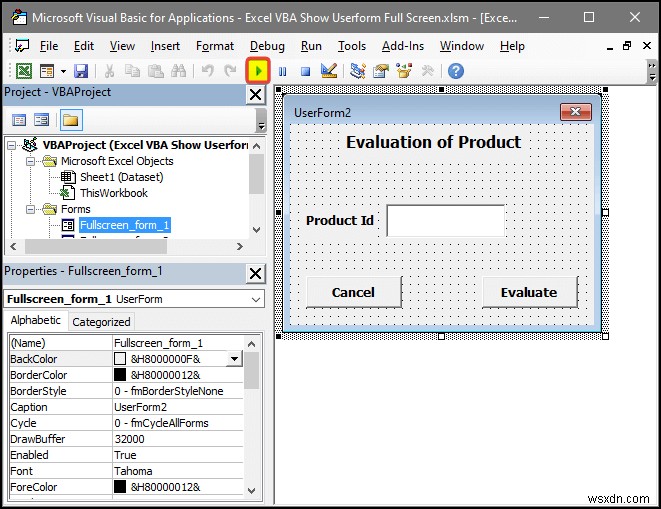
Task: Switch to the Categorized tab
Action: pyautogui.click(x=101, y=322)
